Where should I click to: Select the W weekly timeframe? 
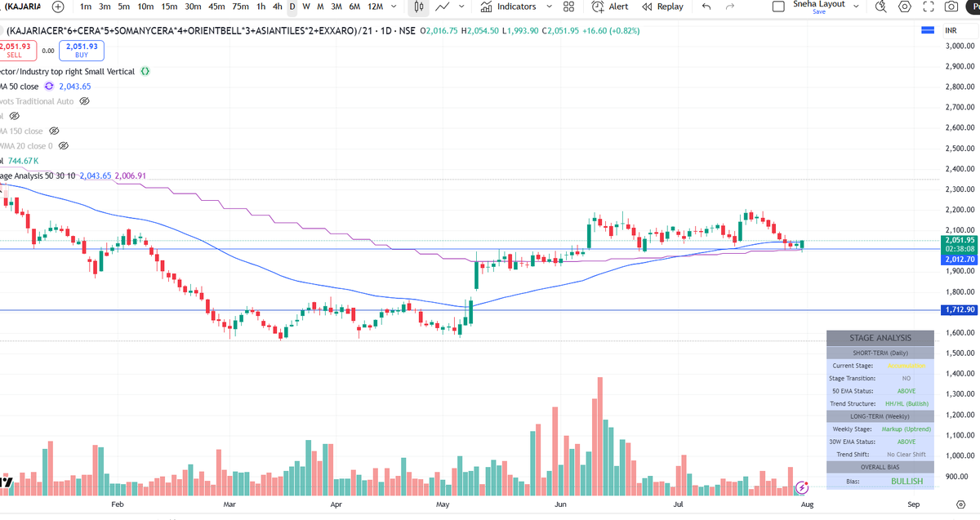pyautogui.click(x=306, y=7)
